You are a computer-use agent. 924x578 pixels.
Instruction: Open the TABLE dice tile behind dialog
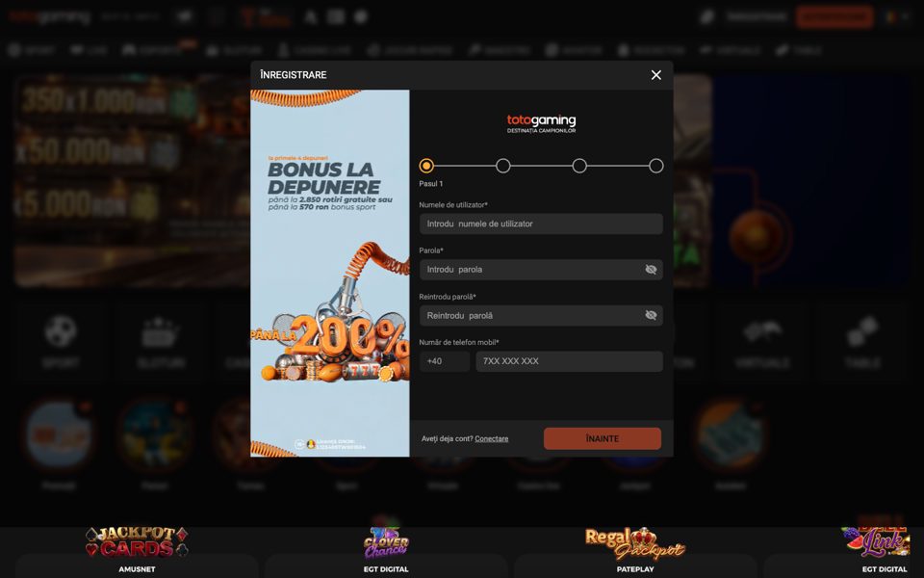(x=862, y=340)
